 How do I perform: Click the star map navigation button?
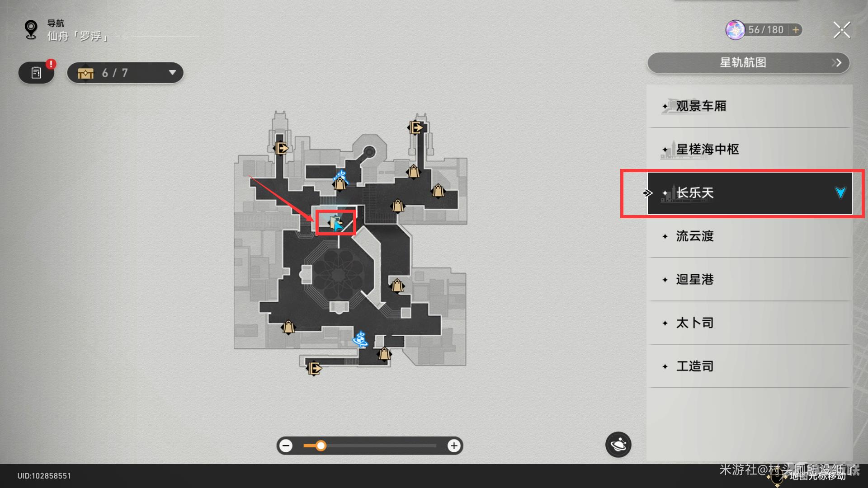coord(748,62)
